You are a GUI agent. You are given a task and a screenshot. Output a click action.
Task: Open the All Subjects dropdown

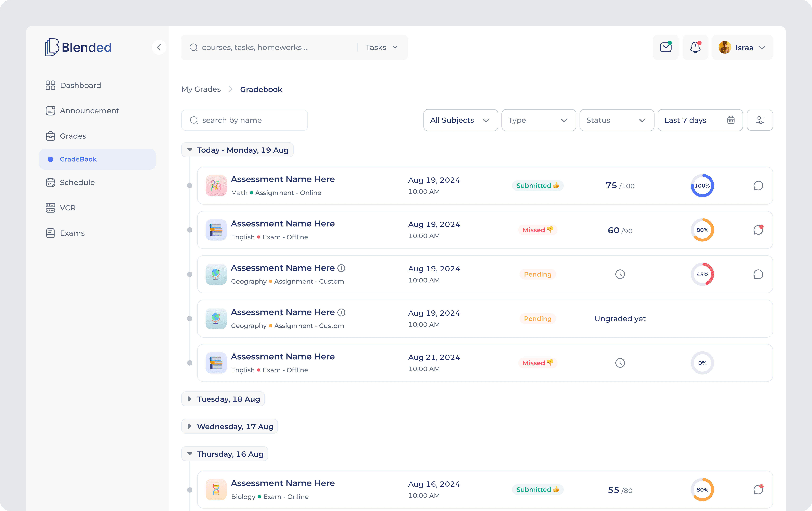[461, 120]
